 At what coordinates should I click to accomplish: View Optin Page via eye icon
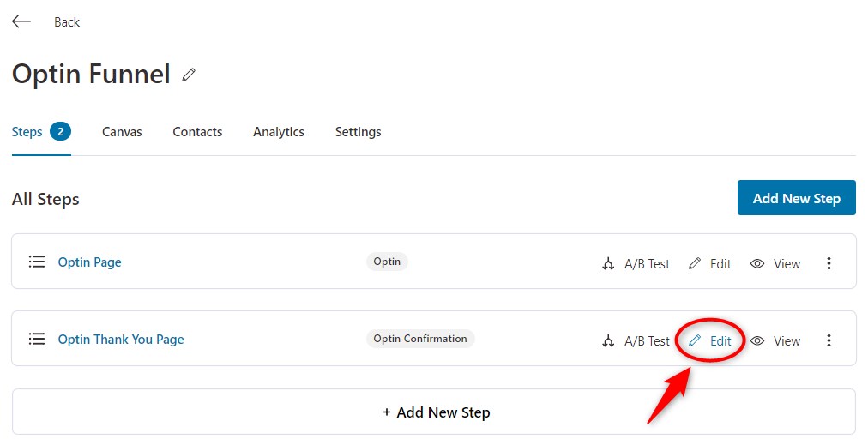point(757,263)
